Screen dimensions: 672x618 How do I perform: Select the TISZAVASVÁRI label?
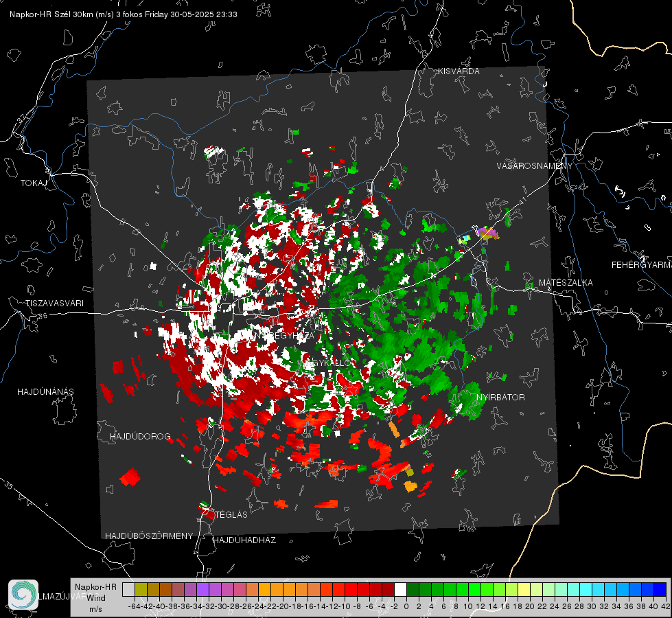[x=54, y=304]
